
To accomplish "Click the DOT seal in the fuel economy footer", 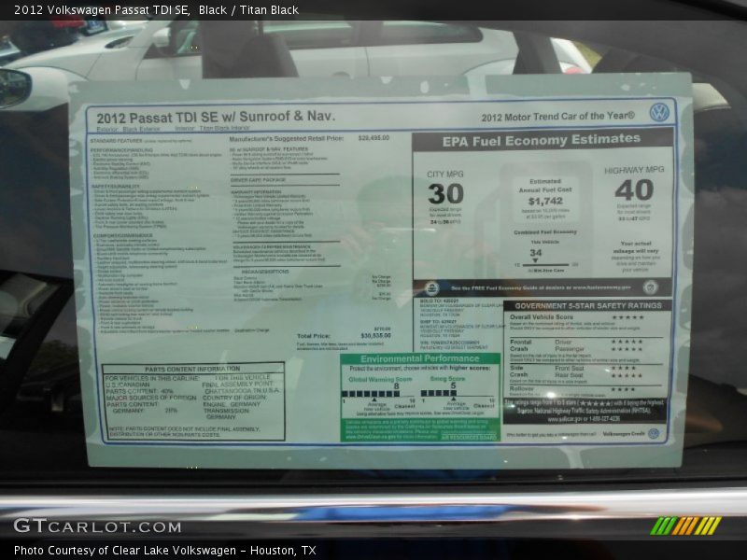I will pos(650,287).
